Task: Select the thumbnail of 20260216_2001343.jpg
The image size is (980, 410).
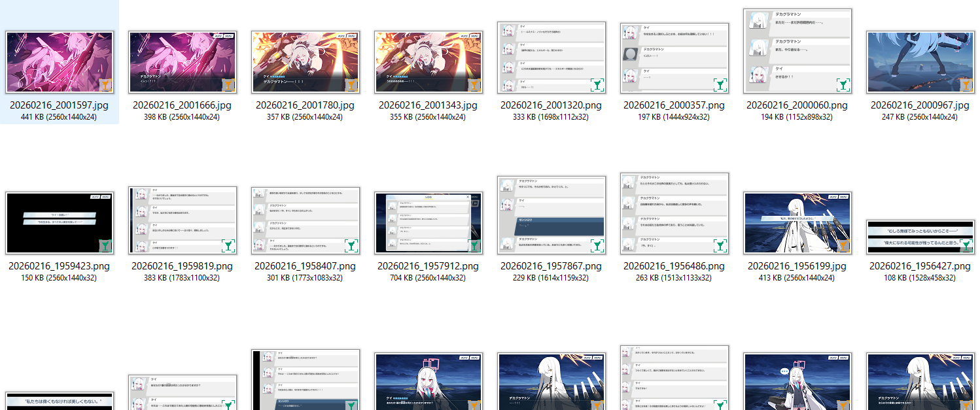Action: pos(429,62)
